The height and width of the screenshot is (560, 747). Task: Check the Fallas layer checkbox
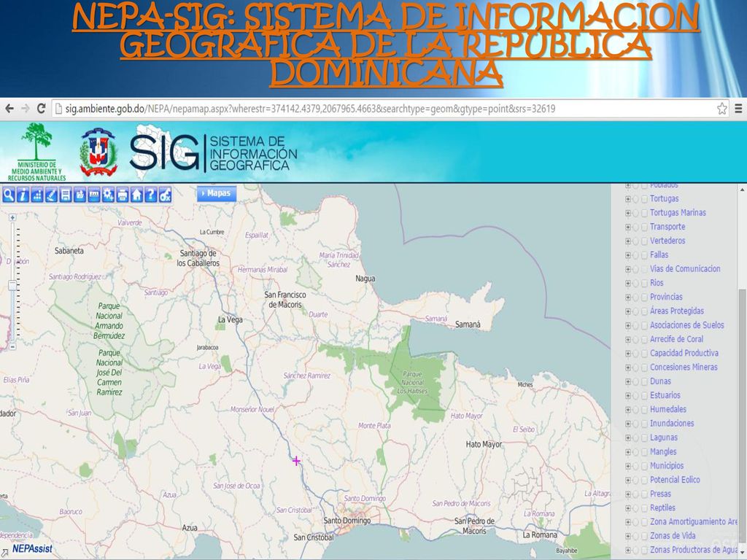644,255
